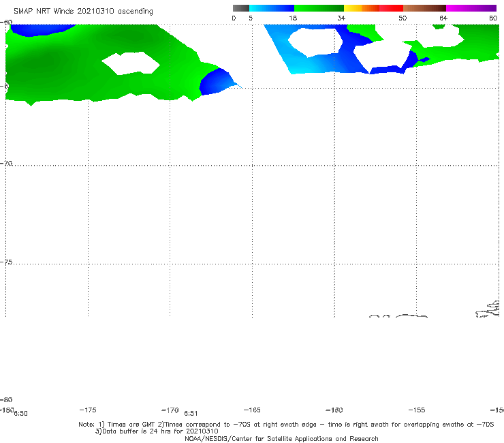
Task: Click the 6:51 swath time label
Action: click(x=191, y=414)
